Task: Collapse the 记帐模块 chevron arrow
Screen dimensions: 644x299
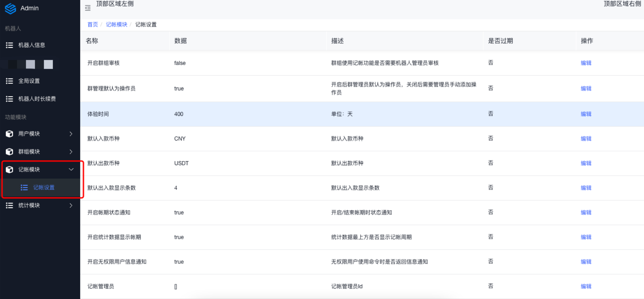Action: [71, 169]
